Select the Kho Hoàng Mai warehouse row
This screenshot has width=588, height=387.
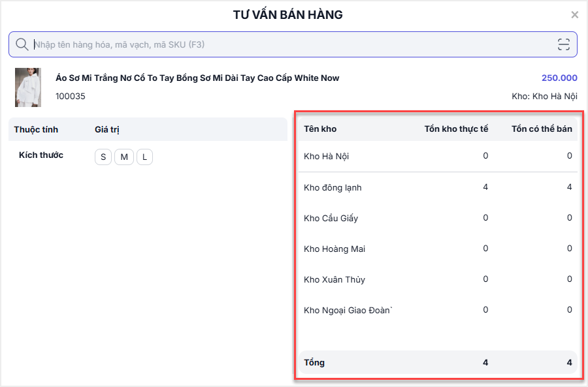pyautogui.click(x=334, y=249)
